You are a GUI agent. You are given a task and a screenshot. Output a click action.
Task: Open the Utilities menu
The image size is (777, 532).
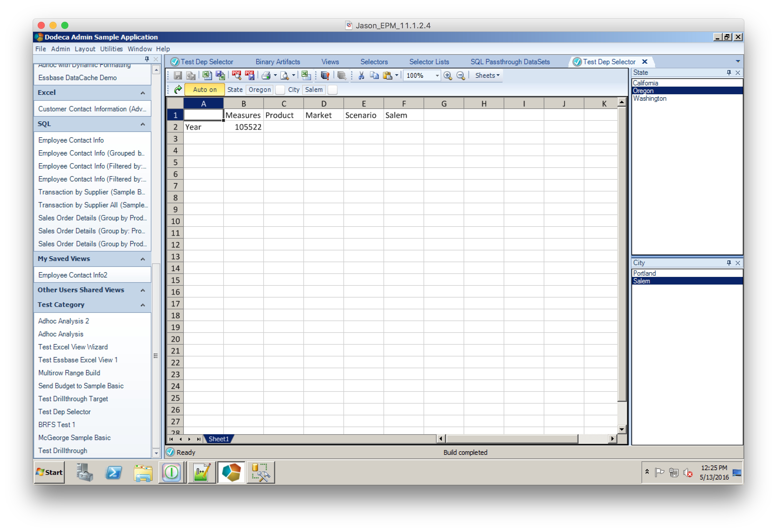[111, 49]
